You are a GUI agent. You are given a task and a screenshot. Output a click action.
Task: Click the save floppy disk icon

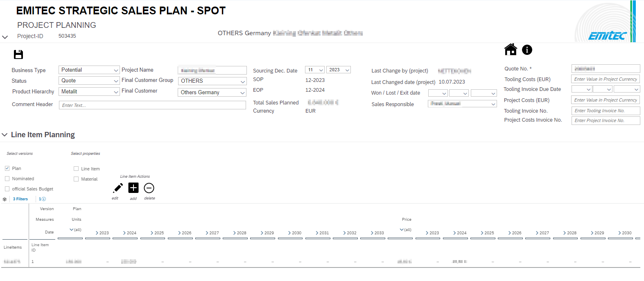(18, 54)
